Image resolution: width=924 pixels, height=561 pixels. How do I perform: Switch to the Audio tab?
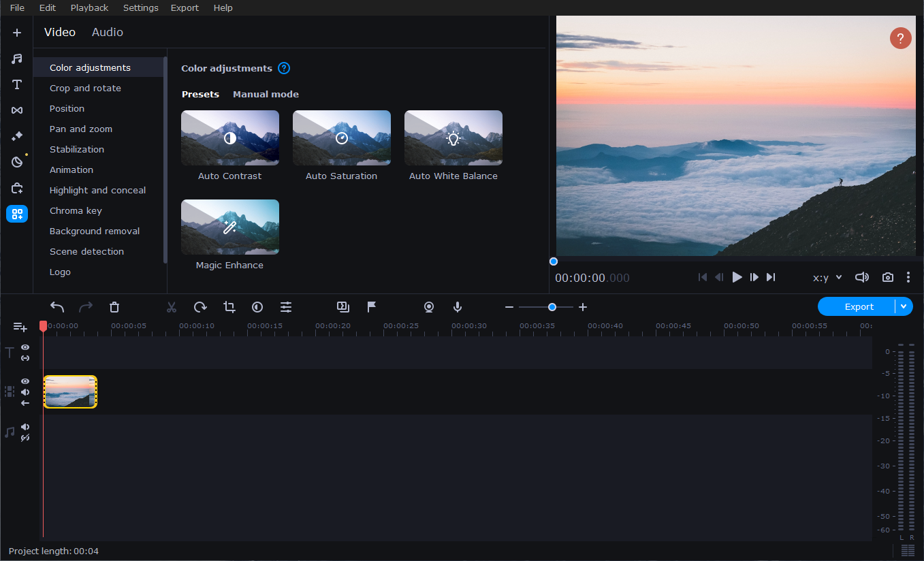click(x=108, y=32)
